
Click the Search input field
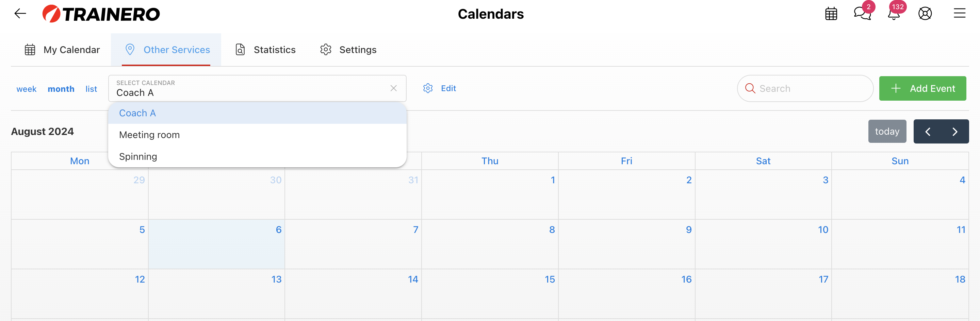[810, 89]
